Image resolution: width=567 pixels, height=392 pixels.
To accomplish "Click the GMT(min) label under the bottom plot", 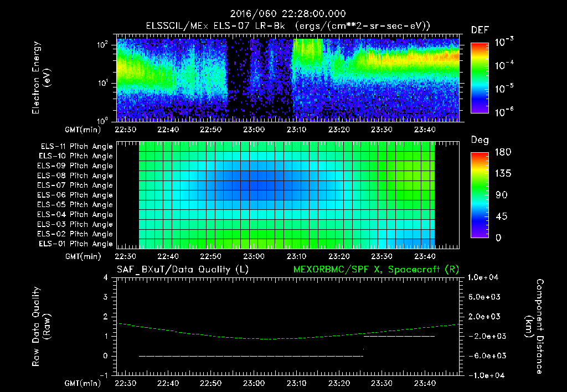I will click(83, 383).
